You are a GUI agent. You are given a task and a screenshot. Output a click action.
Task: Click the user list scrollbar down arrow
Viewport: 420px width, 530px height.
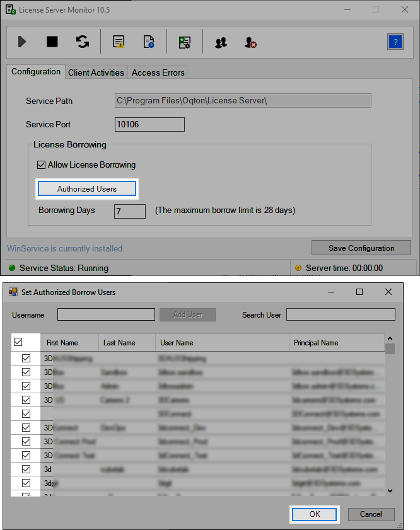[390, 490]
